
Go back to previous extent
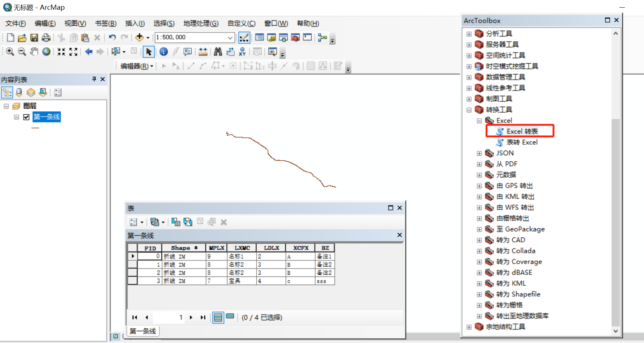click(89, 52)
